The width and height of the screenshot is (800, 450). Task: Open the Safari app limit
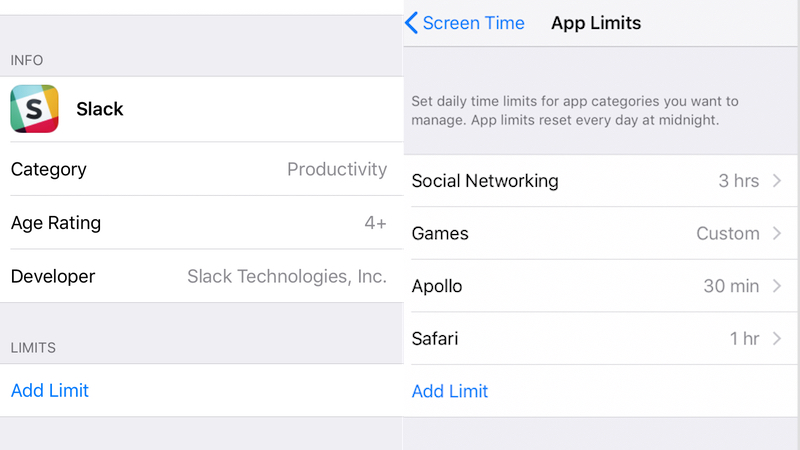click(x=602, y=338)
